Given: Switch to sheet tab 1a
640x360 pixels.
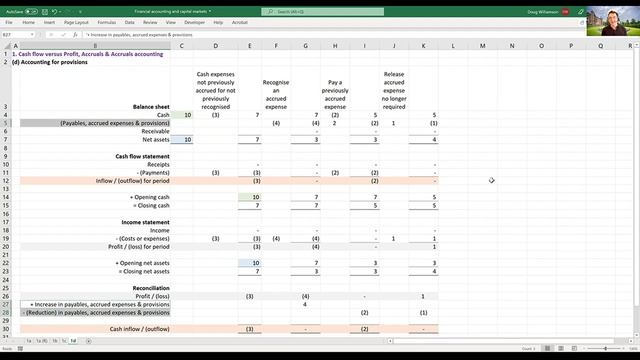Looking at the screenshot, I should 29,341.
